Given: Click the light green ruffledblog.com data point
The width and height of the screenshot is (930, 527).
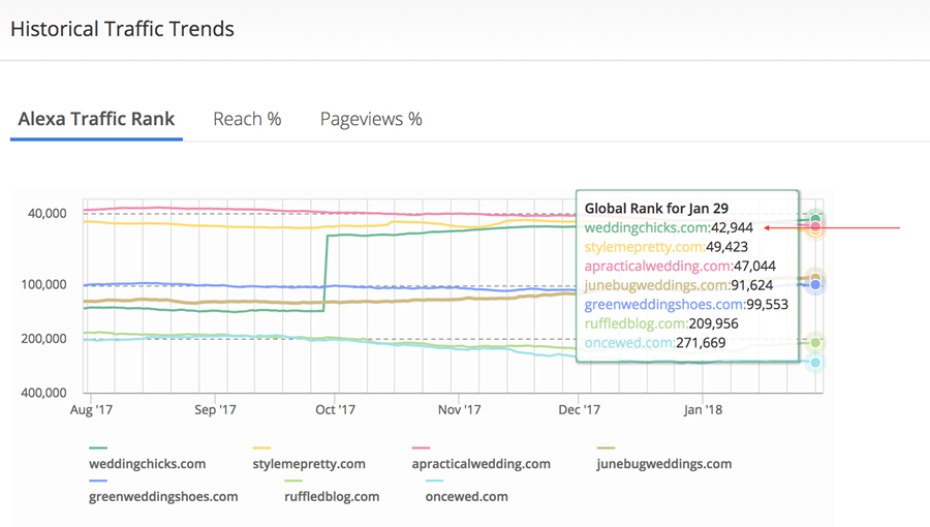Looking at the screenshot, I should coord(816,343).
